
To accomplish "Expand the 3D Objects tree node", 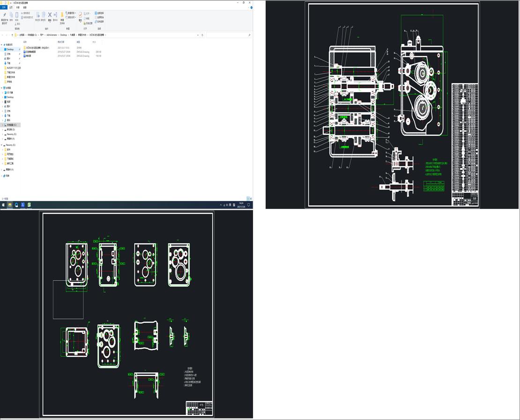I will coord(3,93).
